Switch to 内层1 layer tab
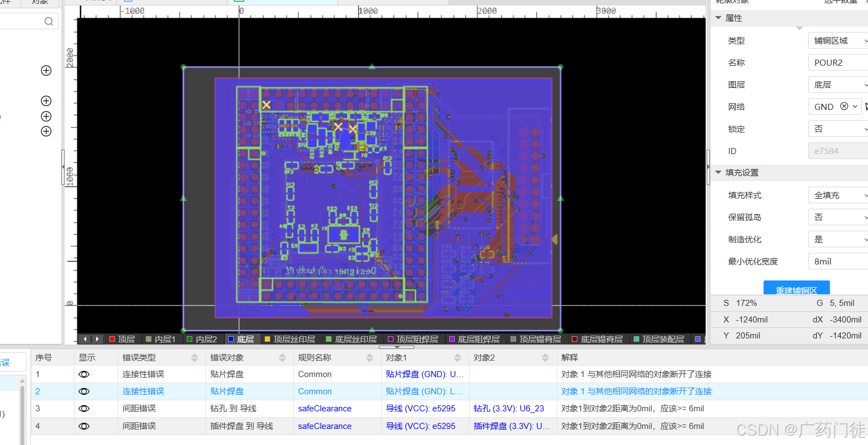Screen dimensions: 868x445 point(160,339)
